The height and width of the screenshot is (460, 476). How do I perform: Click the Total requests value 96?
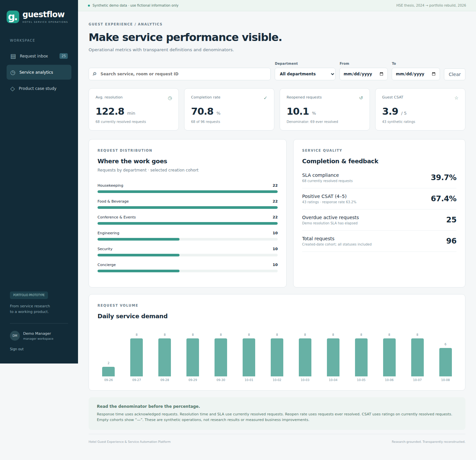451,241
